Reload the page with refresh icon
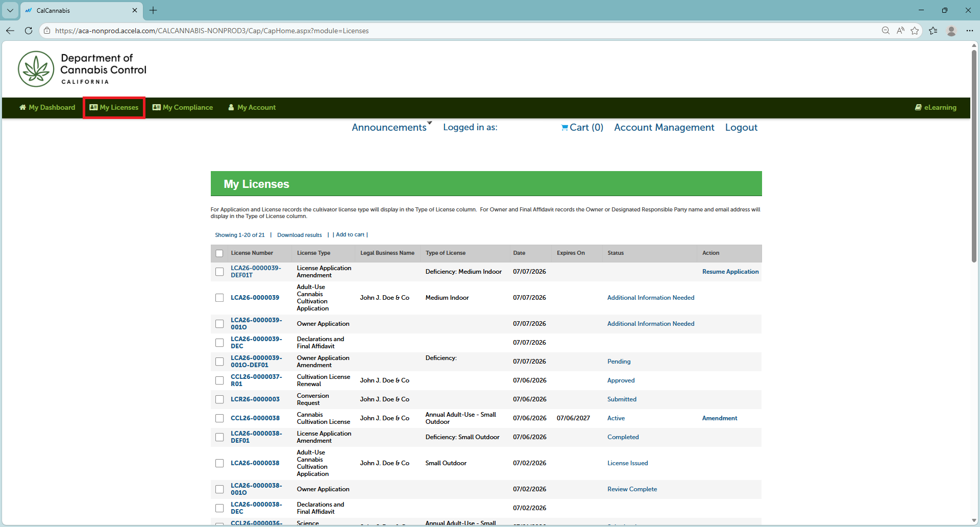The width and height of the screenshot is (980, 527). [29, 31]
